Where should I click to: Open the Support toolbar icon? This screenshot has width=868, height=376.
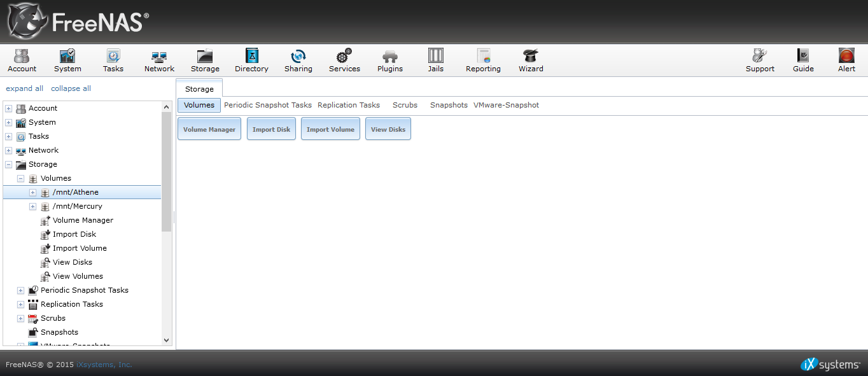[x=760, y=60]
